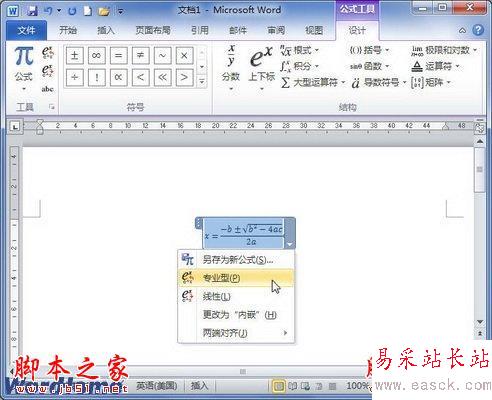492x400 pixels.
Task: Click the Linear format icon in 工具 group
Action: [48, 71]
